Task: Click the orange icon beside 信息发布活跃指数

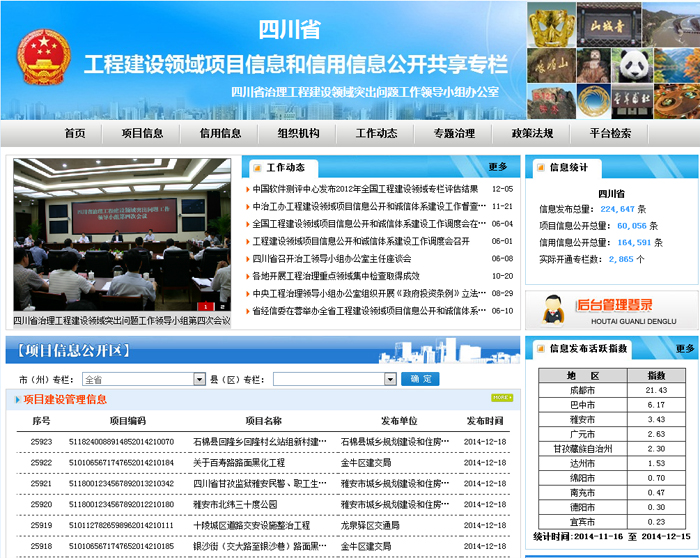Action: tap(540, 348)
